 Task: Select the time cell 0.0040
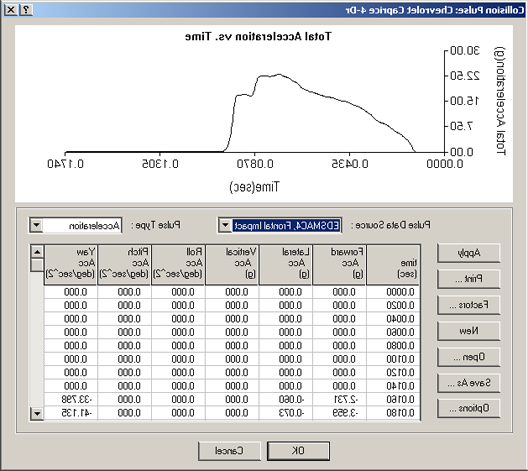[x=393, y=319]
